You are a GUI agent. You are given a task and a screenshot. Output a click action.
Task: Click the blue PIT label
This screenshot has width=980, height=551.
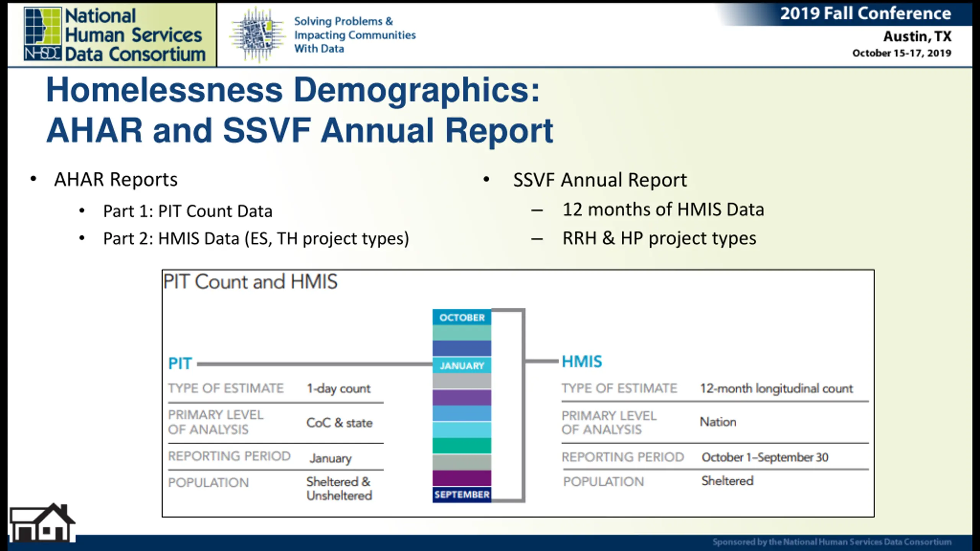[180, 364]
